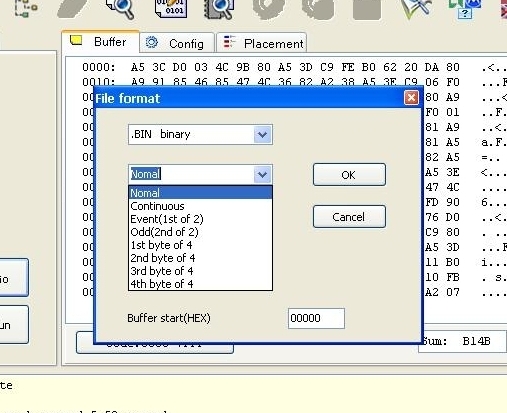The width and height of the screenshot is (507, 413).
Task: Click the gear icon on Config tab
Action: (x=152, y=42)
